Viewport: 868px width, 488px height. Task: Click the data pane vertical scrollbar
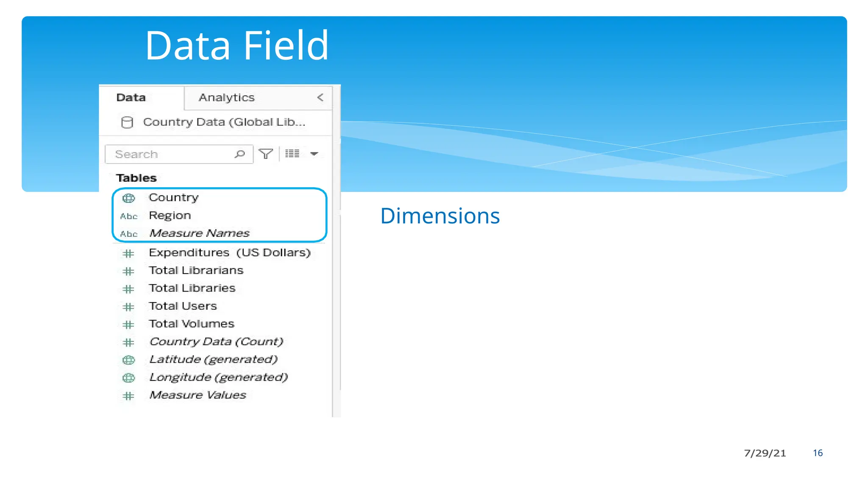click(x=337, y=251)
